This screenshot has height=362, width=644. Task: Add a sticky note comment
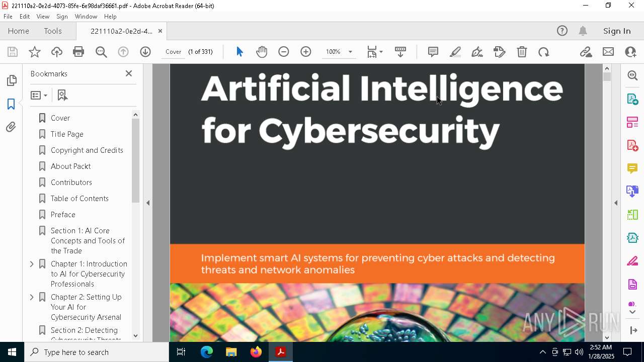pos(433,52)
